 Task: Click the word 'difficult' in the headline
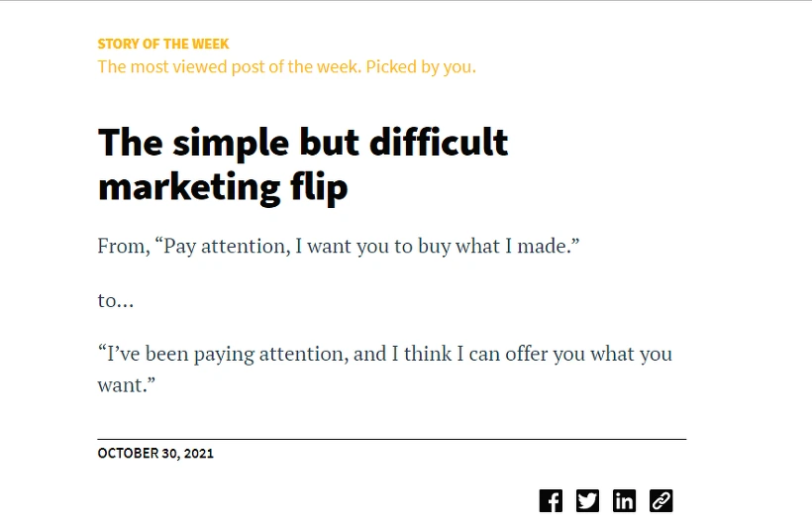439,142
